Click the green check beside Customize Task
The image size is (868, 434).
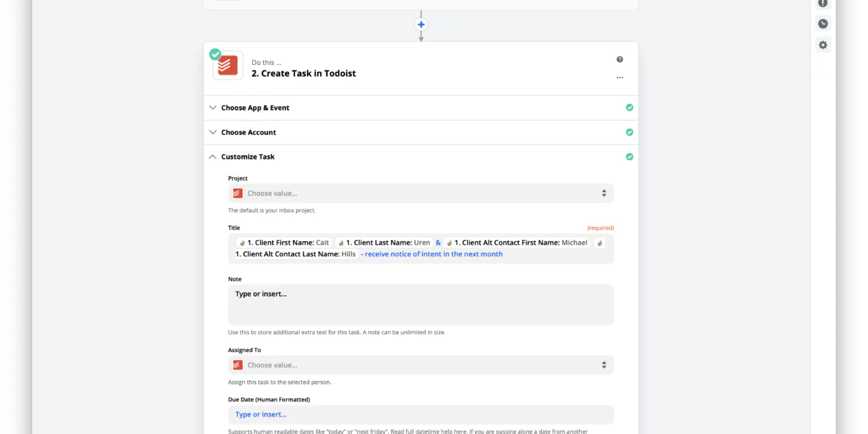[629, 157]
